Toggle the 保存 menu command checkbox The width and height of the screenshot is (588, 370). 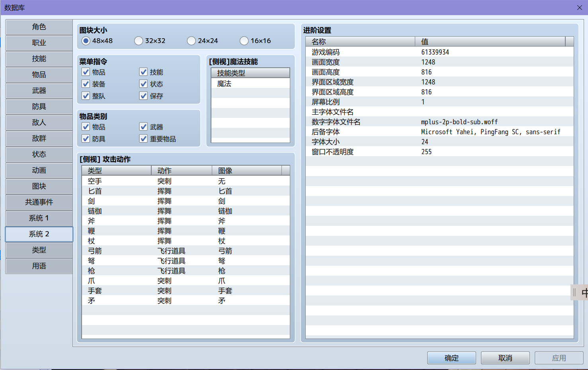coord(143,96)
